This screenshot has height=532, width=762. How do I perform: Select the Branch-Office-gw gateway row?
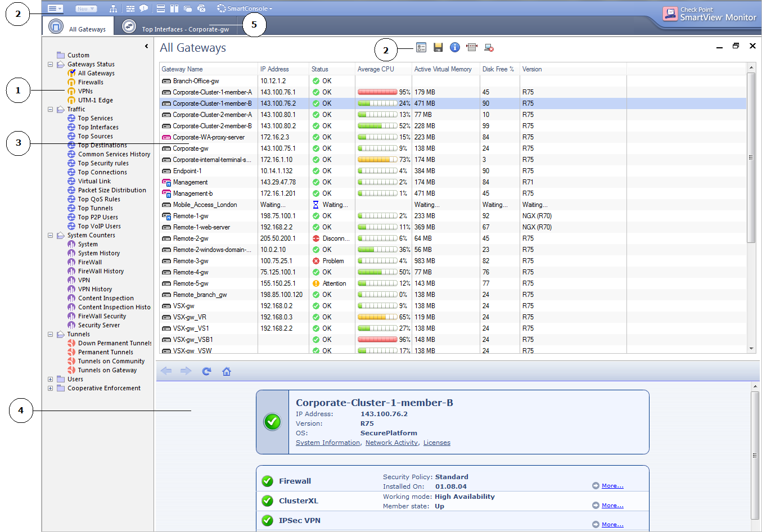tap(453, 81)
